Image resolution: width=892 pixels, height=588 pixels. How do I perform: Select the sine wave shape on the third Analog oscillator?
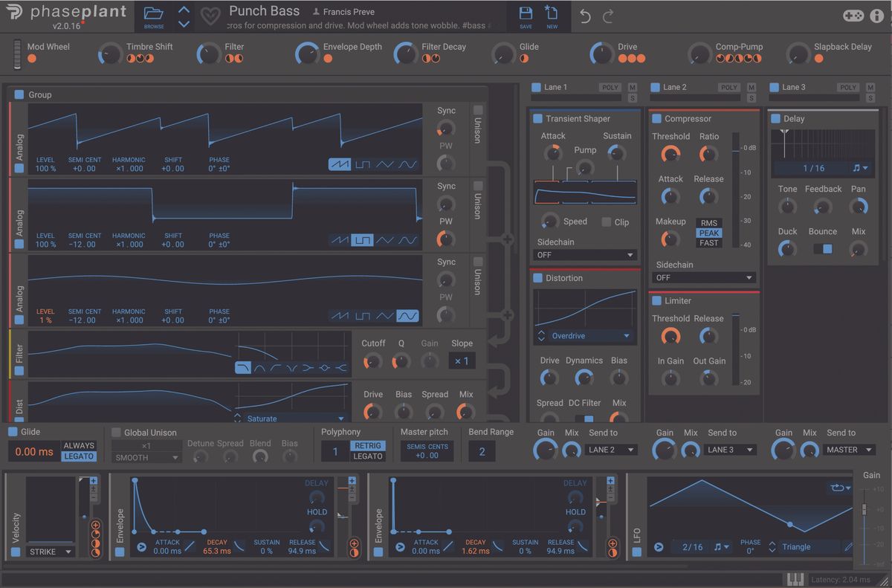406,315
